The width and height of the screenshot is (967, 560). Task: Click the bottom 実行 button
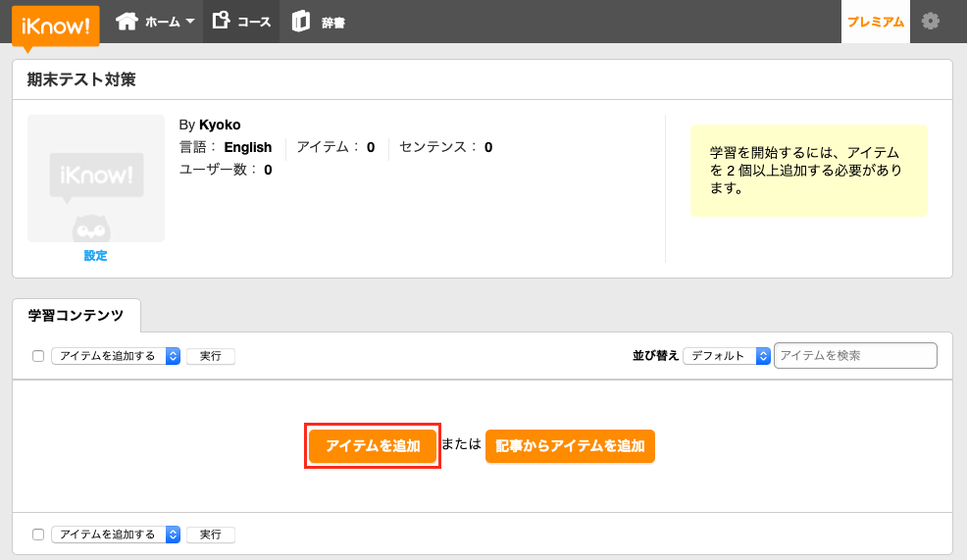[x=210, y=535]
